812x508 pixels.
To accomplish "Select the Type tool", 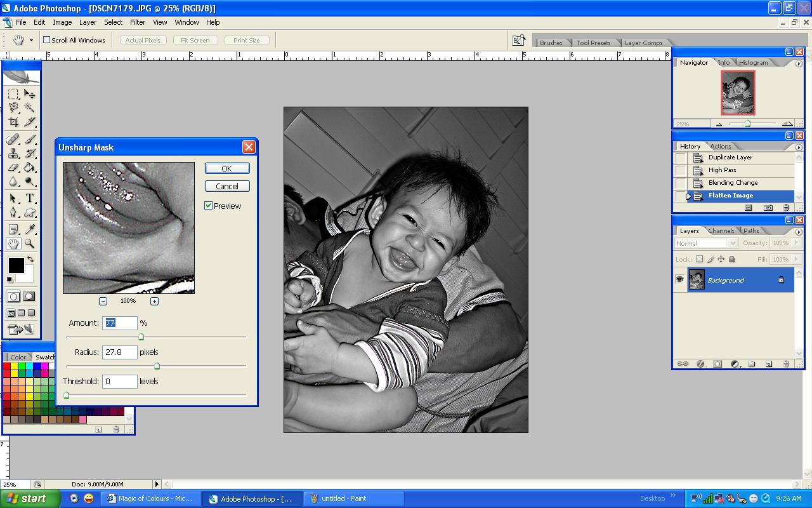I will [29, 199].
